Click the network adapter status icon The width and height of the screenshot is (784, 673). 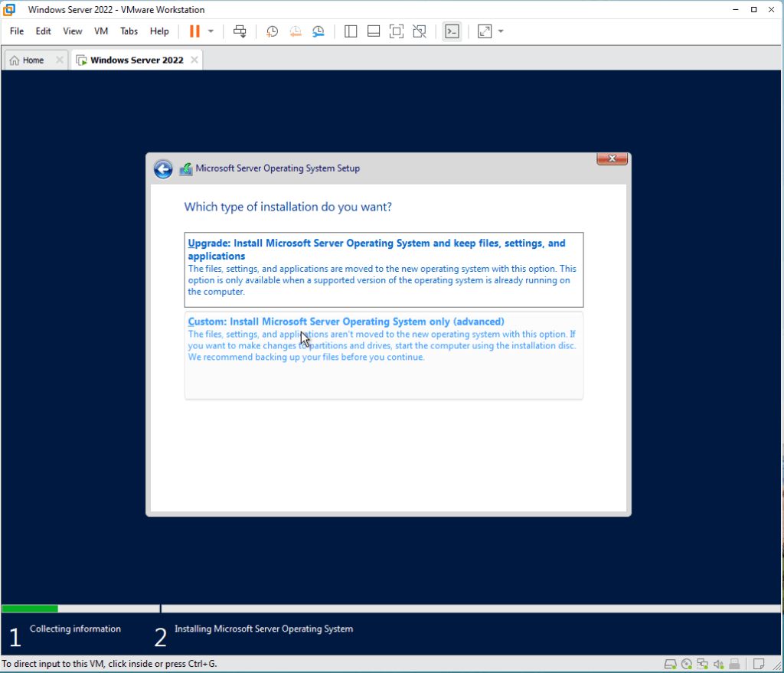coord(703,664)
